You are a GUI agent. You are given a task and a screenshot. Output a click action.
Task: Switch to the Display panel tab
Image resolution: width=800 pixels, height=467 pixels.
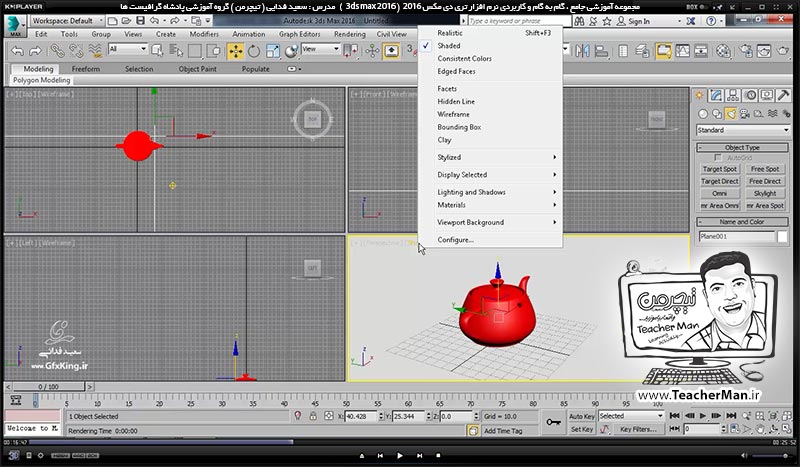[767, 95]
